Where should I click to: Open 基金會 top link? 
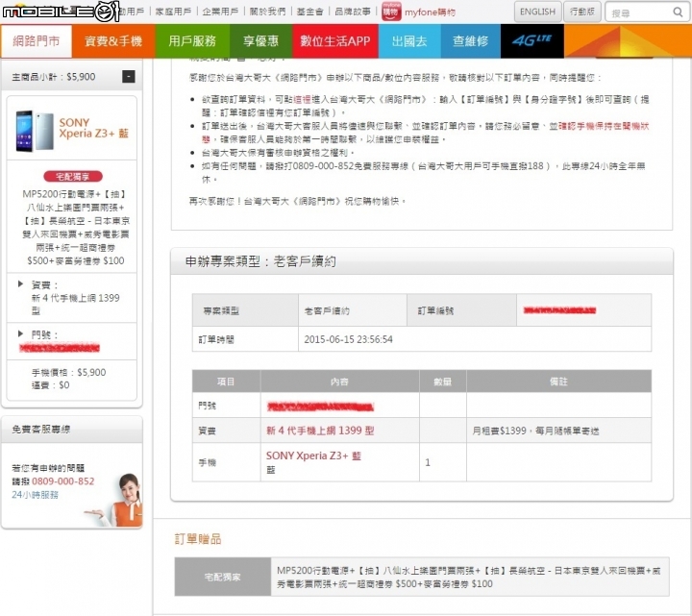pyautogui.click(x=309, y=12)
